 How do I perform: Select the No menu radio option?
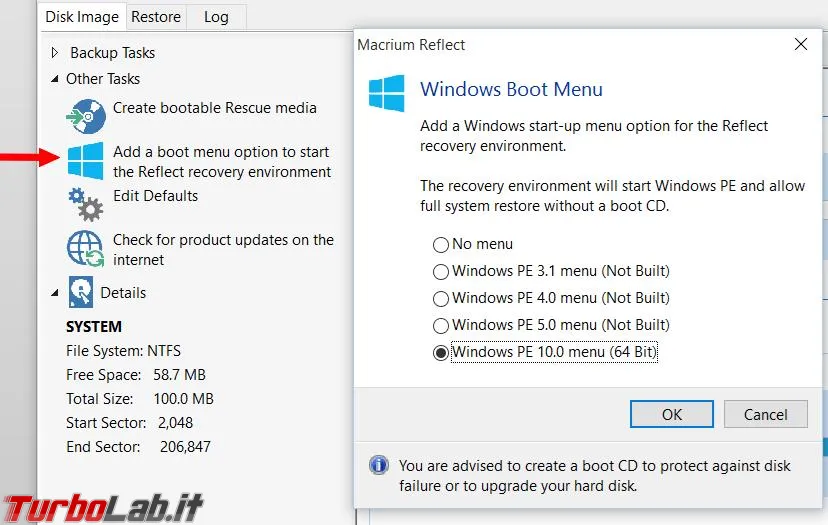(441, 244)
